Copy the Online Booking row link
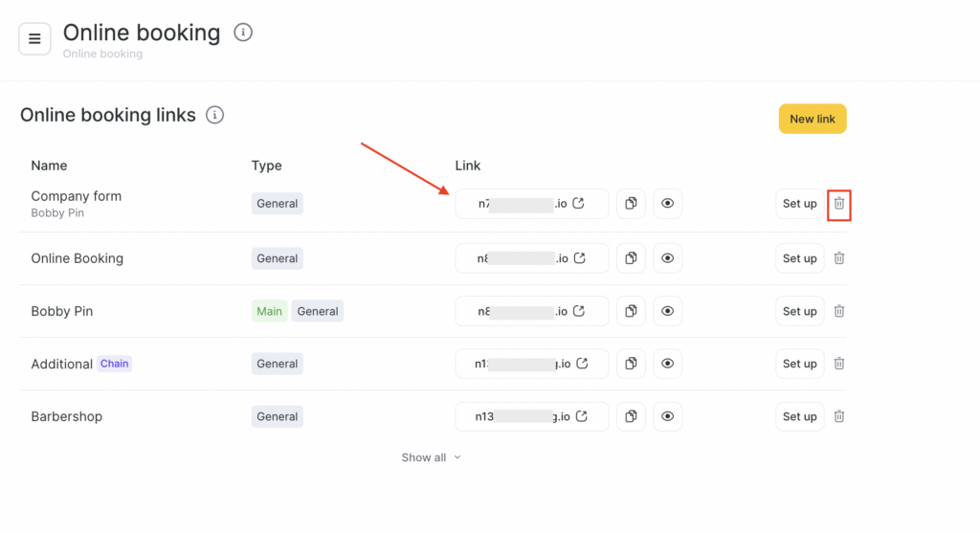The width and height of the screenshot is (980, 533). coord(631,258)
